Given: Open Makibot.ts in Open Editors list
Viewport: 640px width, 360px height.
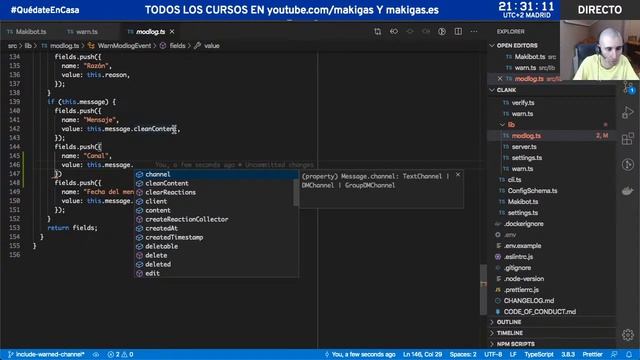Looking at the screenshot, I should tap(530, 57).
